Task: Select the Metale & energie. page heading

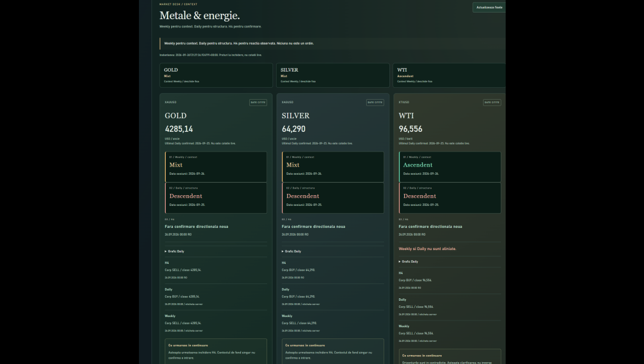Action: (200, 16)
